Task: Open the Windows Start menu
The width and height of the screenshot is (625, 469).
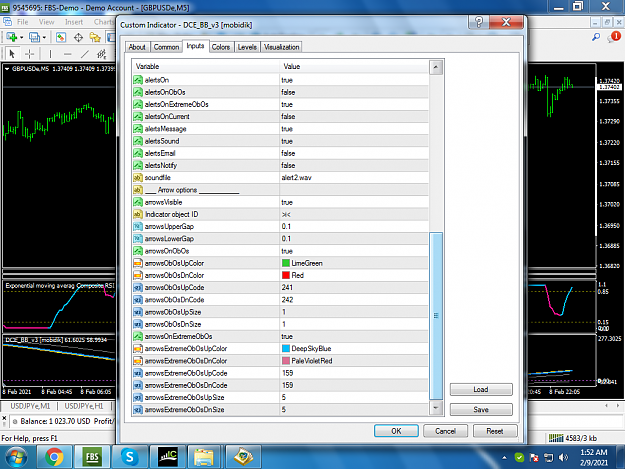Action: [16, 457]
